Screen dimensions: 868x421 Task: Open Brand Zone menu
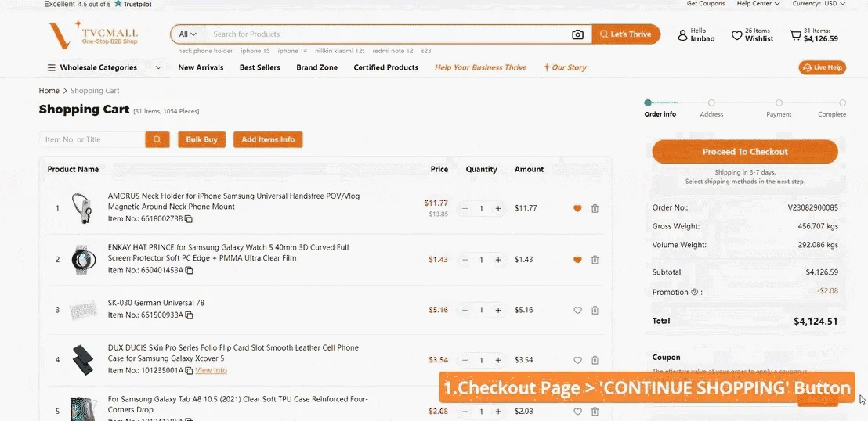pyautogui.click(x=316, y=67)
